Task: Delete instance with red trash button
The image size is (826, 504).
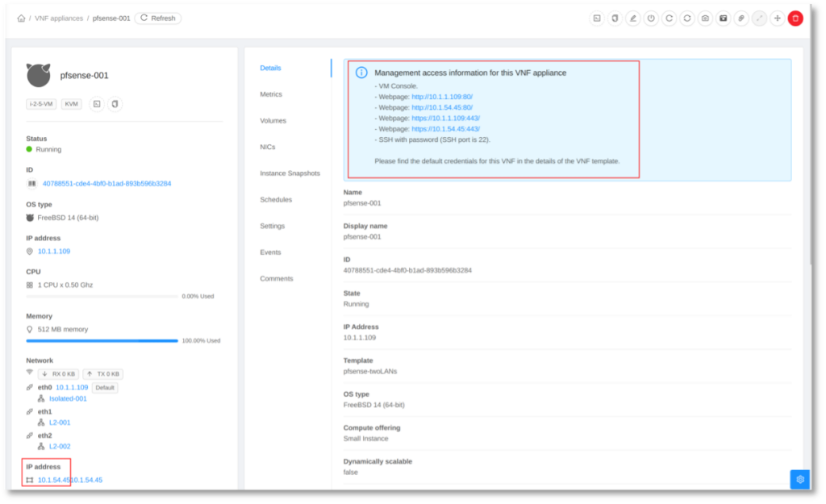Action: coord(795,19)
